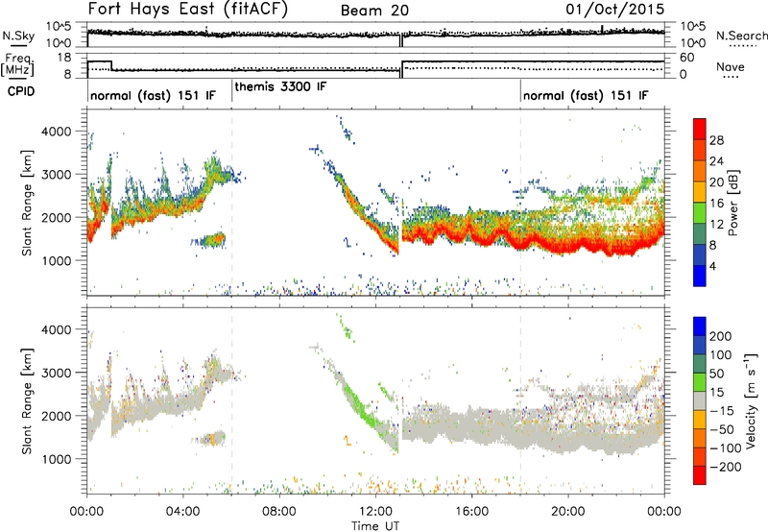Click the date '01/Oct/2015'
Screen dimensions: 768x532
click(614, 9)
